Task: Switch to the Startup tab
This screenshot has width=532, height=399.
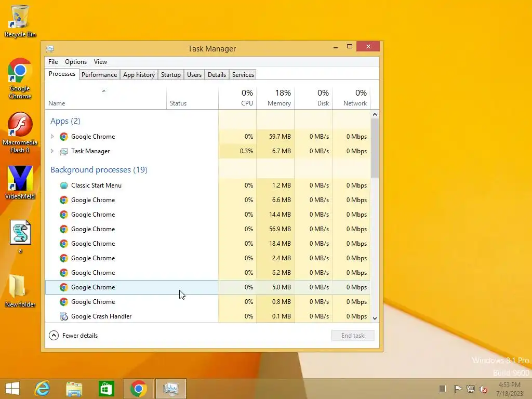Action: pos(170,75)
